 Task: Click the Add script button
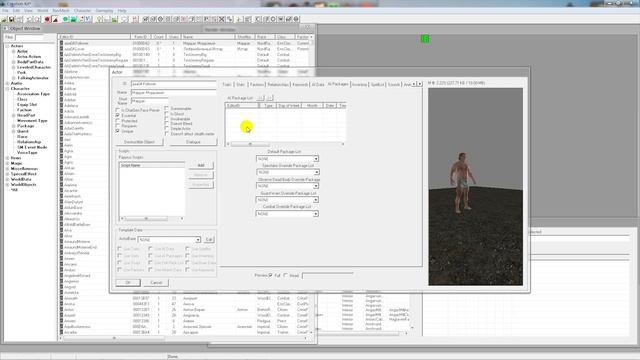pos(201,165)
